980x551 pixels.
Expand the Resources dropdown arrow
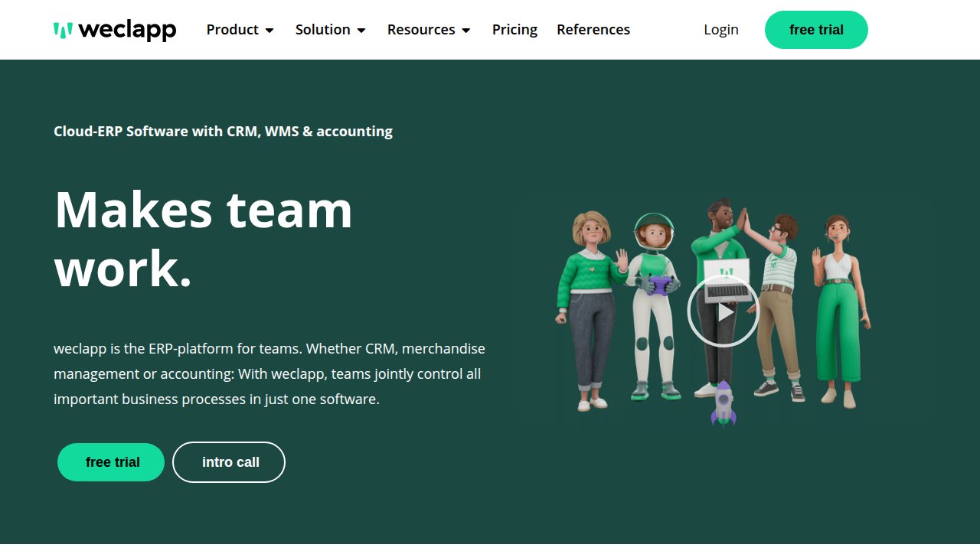(x=466, y=31)
